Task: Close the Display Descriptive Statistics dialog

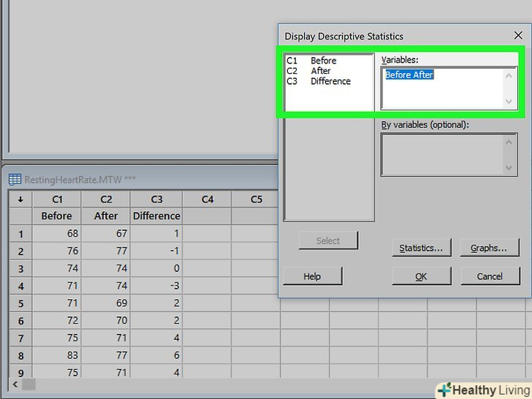Action: coord(517,35)
